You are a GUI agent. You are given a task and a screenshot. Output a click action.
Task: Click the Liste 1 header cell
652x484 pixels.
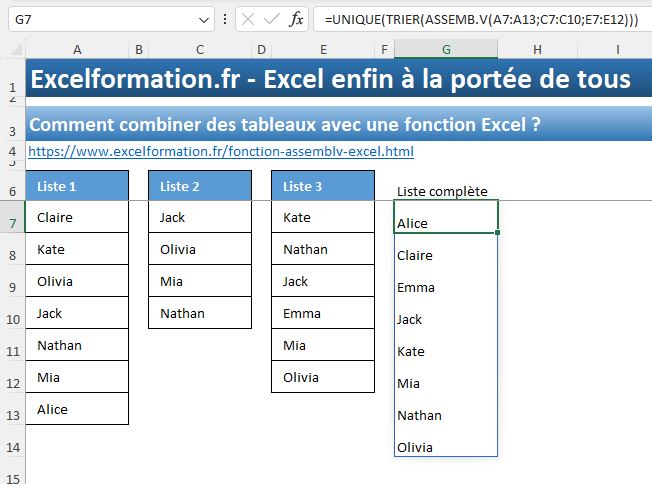coord(77,186)
